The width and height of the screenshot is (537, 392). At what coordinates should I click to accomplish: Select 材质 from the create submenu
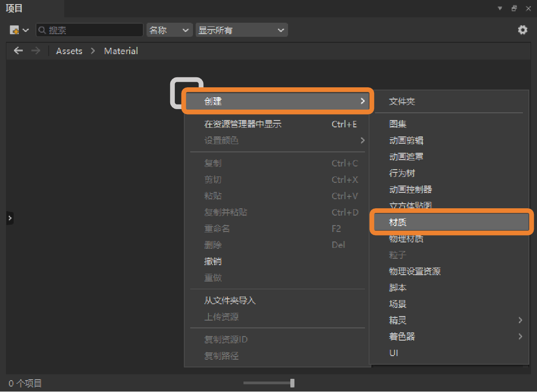pyautogui.click(x=451, y=222)
